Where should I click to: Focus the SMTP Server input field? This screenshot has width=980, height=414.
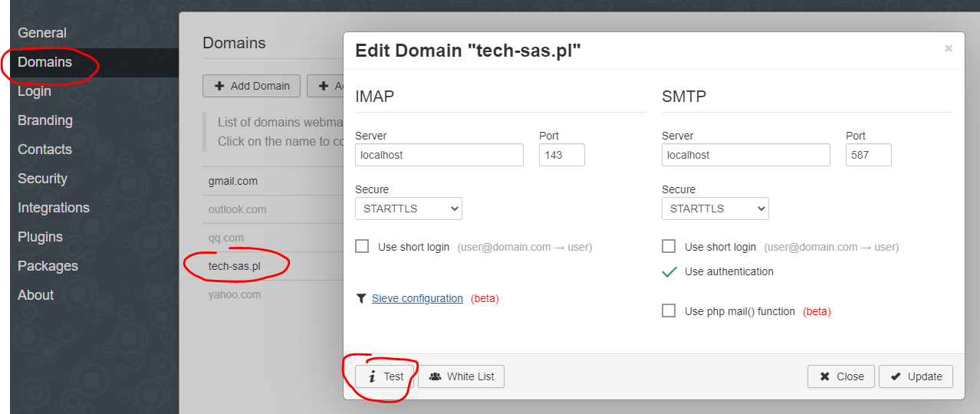746,155
